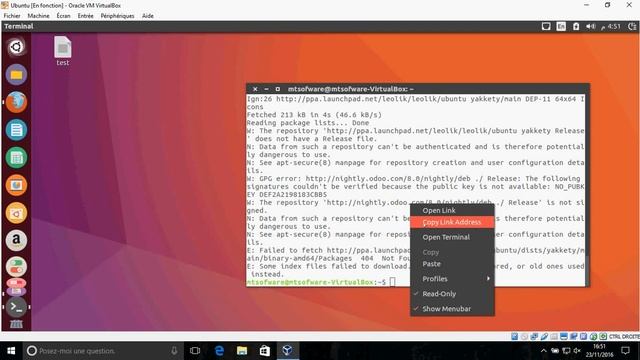
Task: Click the VirtualBox hard disk activity icon
Action: 515,336
